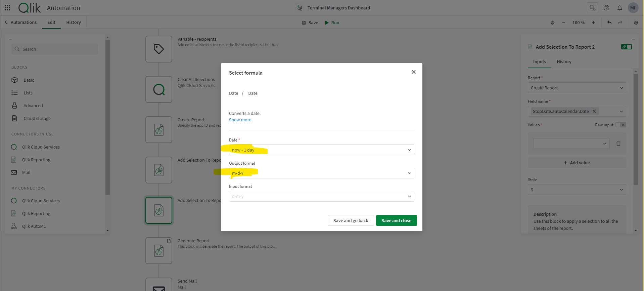Switch to the right panel History tab
The image size is (644, 291).
pos(564,62)
